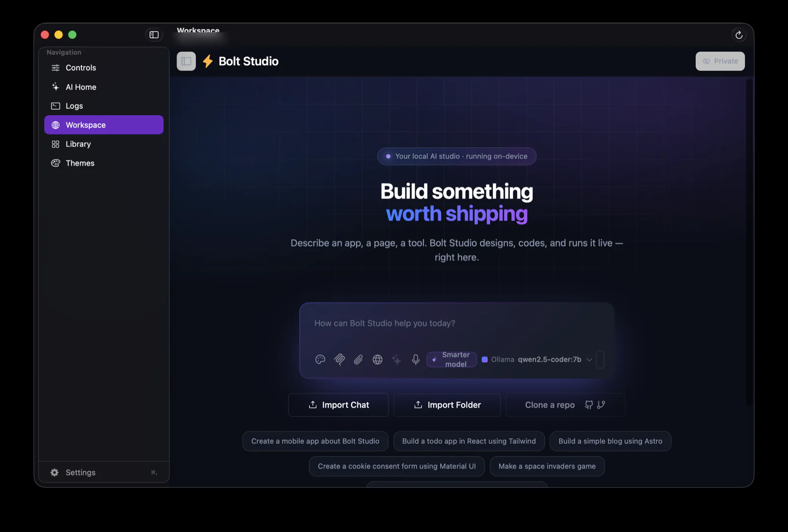Toggle the Private visibility button
This screenshot has width=788, height=532.
[x=720, y=61]
